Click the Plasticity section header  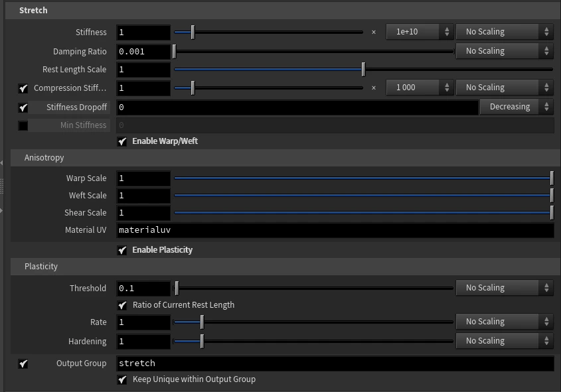tap(285, 266)
